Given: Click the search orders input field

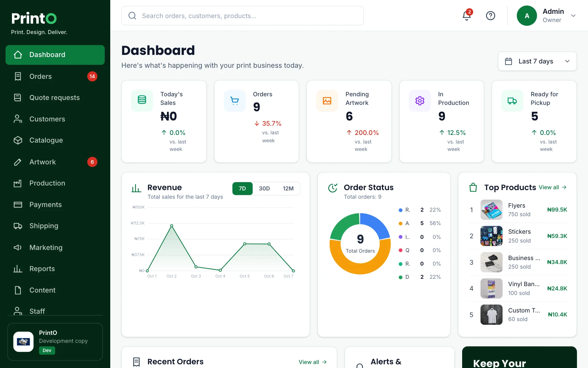Looking at the screenshot, I should pyautogui.click(x=243, y=16).
